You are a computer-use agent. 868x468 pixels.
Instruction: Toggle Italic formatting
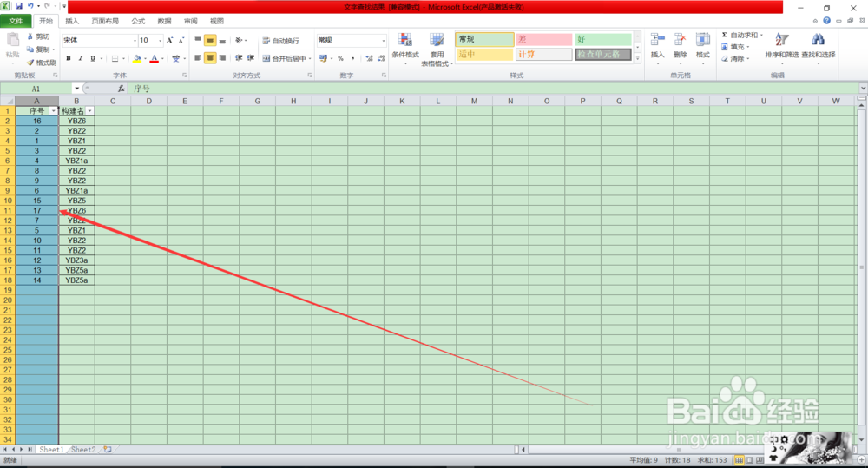80,58
